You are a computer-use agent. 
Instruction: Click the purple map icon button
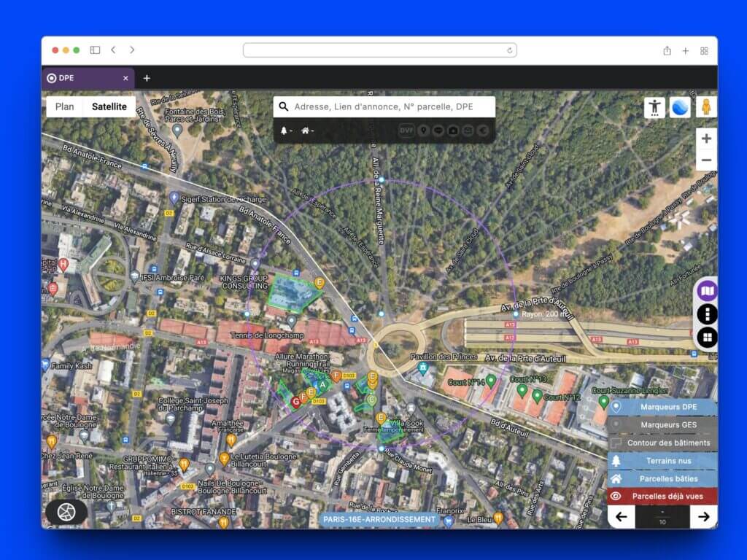coord(707,291)
